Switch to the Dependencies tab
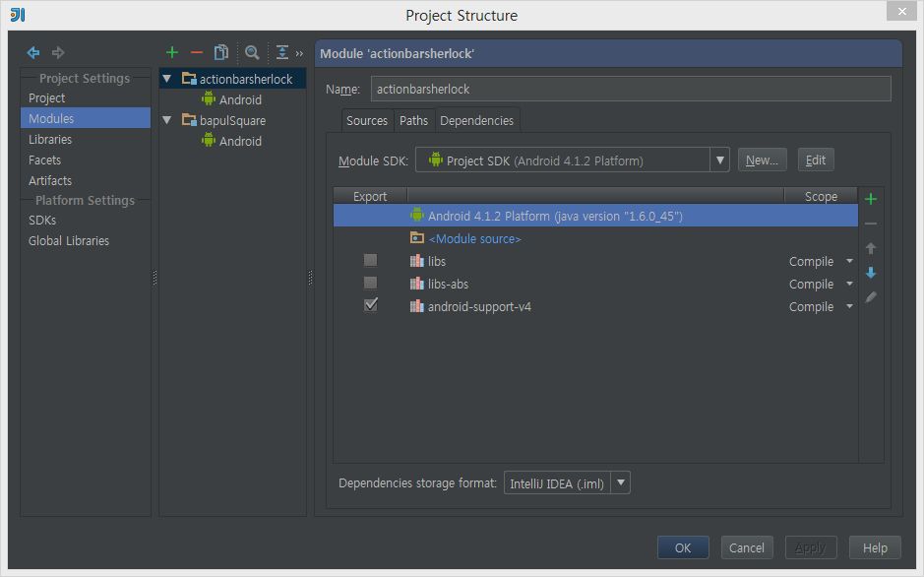The width and height of the screenshot is (924, 577). [x=476, y=121]
